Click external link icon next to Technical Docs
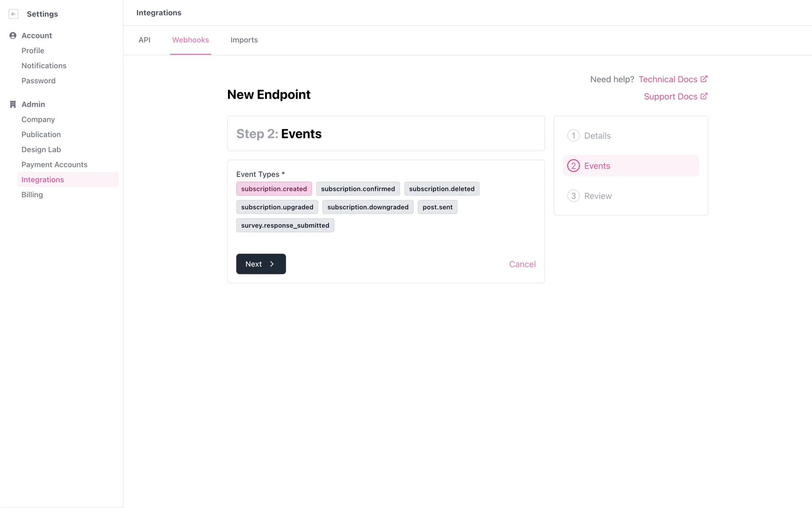Screen dimensions: 812x508 [704, 79]
